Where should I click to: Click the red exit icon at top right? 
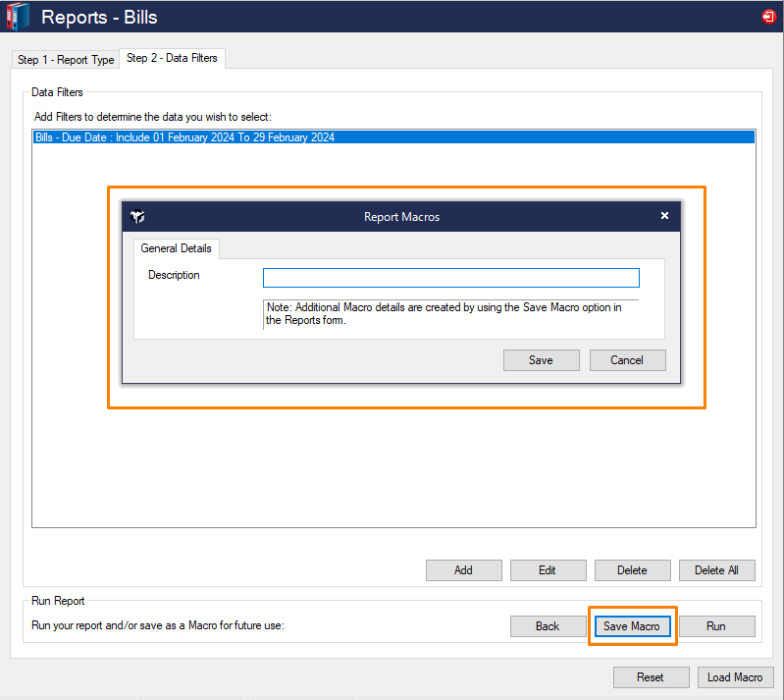point(767,17)
